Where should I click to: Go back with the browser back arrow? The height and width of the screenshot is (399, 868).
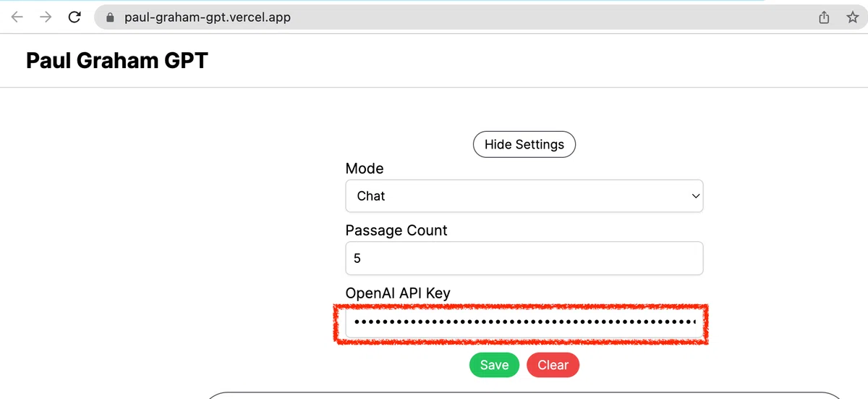pyautogui.click(x=17, y=17)
